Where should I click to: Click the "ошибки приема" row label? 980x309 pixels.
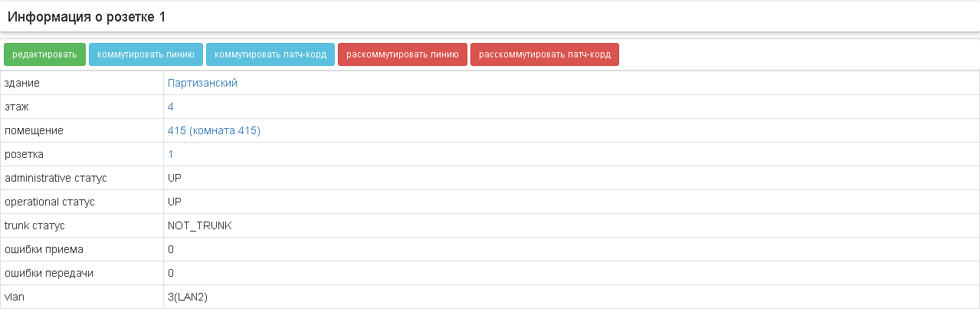[44, 249]
